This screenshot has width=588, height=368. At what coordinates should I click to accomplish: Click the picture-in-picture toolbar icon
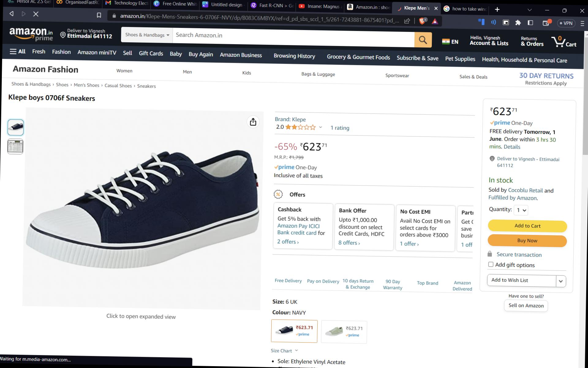506,22
